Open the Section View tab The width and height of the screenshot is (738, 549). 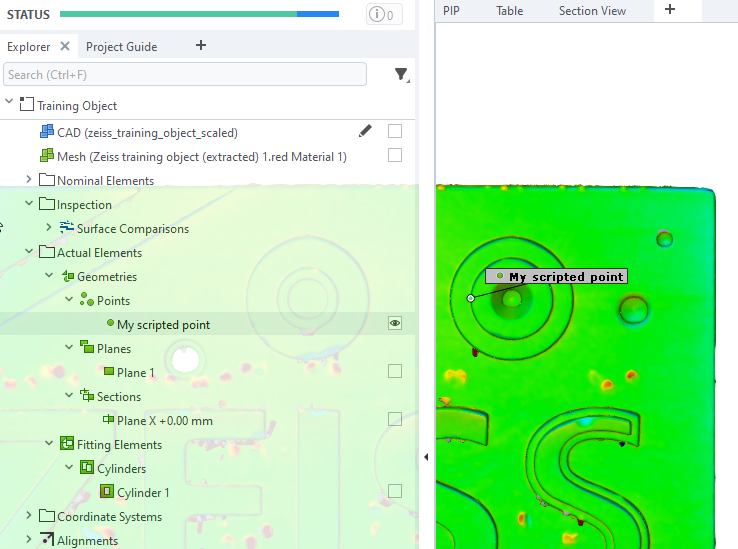pos(592,11)
